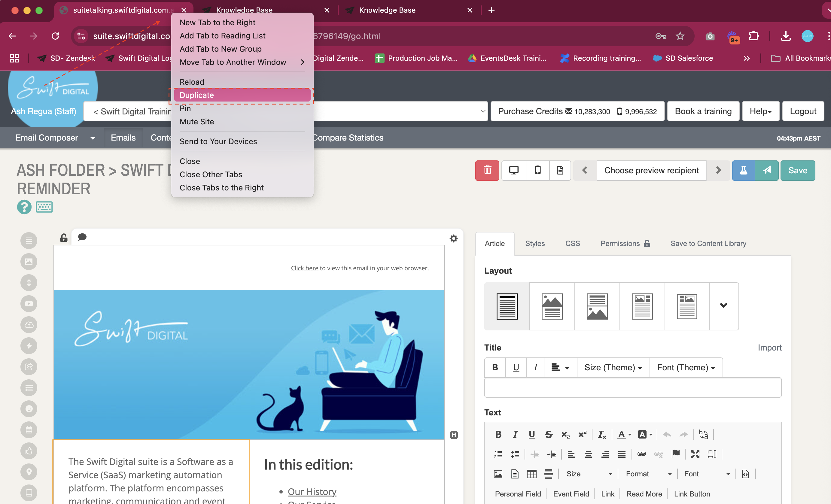Screen dimensions: 831x504
Task: Open Chrome downloads icon
Action: pyautogui.click(x=786, y=36)
